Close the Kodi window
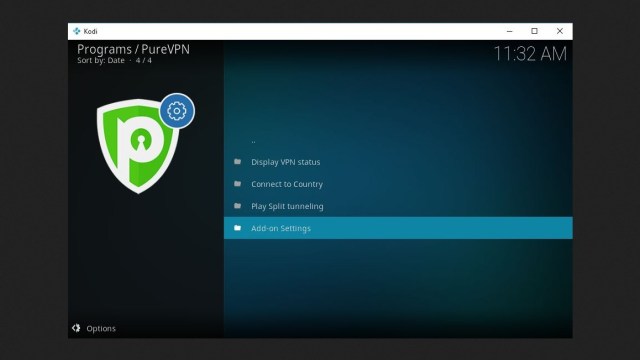The height and width of the screenshot is (360, 640). 560,31
